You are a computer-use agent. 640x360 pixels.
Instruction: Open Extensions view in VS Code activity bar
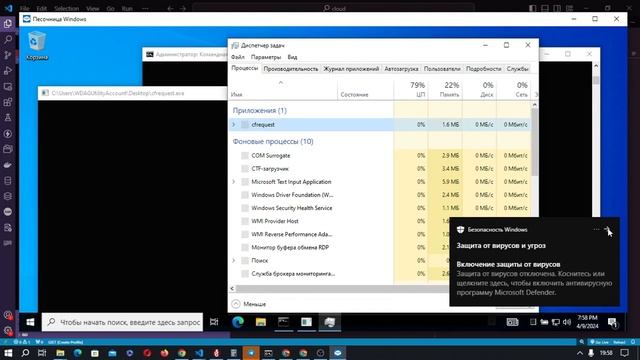(8, 102)
